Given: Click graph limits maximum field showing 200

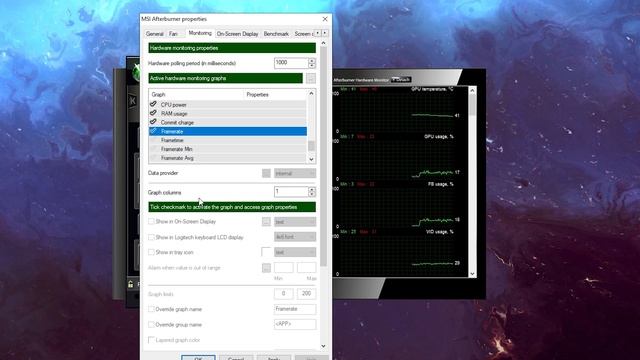Looking at the screenshot, I should coord(307,293).
